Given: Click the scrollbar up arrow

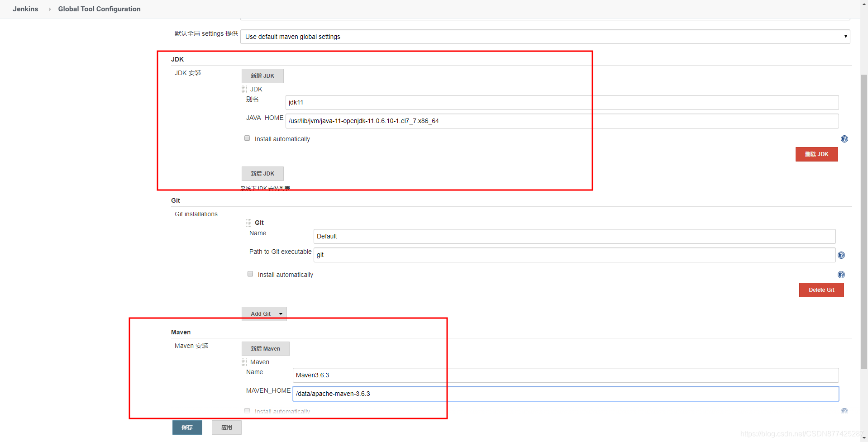Looking at the screenshot, I should click(864, 4).
